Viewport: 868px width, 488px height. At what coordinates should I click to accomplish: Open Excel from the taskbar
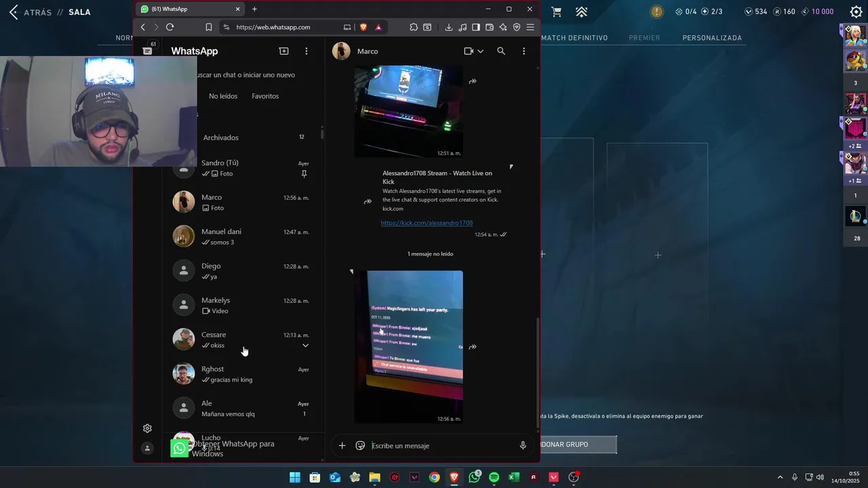click(514, 477)
